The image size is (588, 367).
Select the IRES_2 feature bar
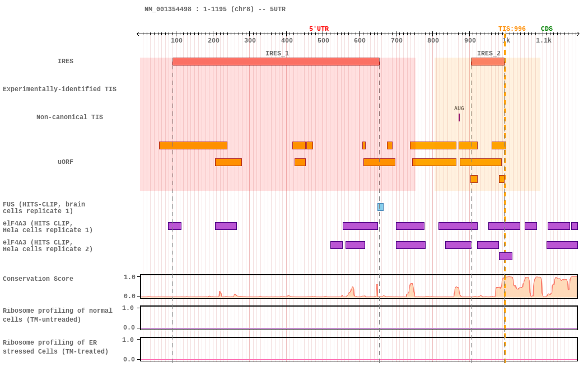(x=488, y=62)
